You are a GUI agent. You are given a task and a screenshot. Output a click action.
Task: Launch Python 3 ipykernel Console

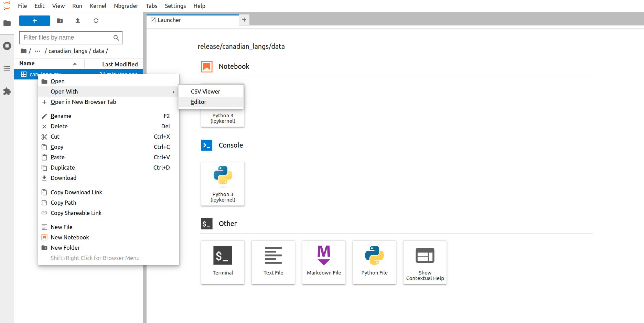click(223, 184)
